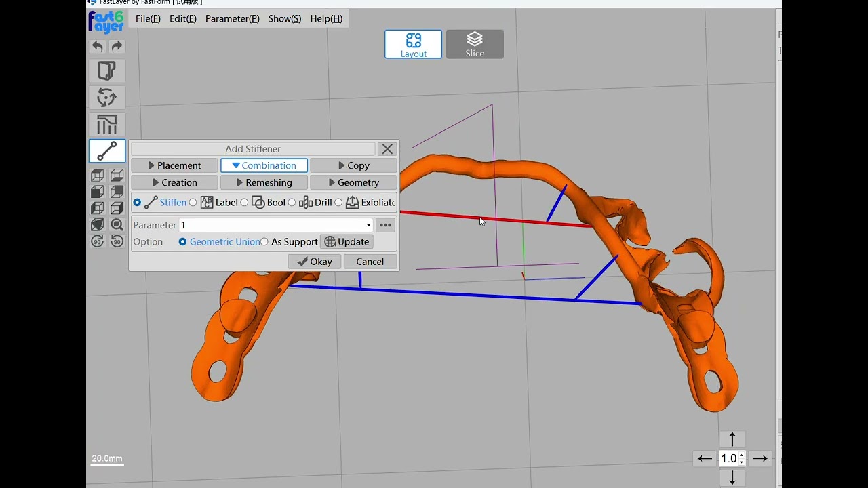The width and height of the screenshot is (868, 488).
Task: Click the Okay button
Action: [x=314, y=262]
